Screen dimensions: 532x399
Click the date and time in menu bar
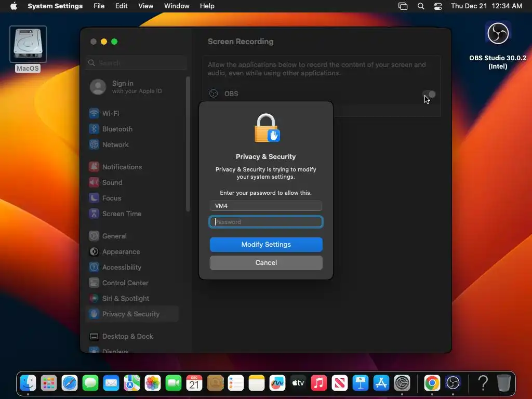486,6
